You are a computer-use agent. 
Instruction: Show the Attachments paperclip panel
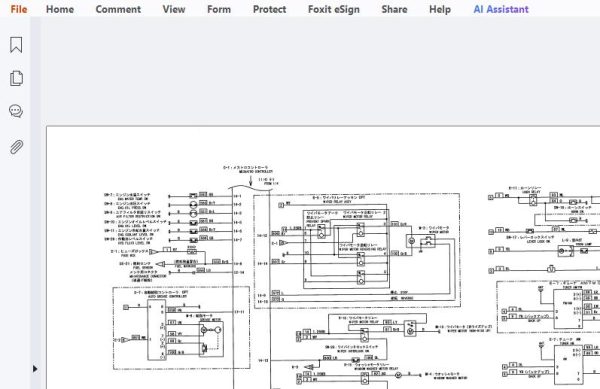[16, 146]
